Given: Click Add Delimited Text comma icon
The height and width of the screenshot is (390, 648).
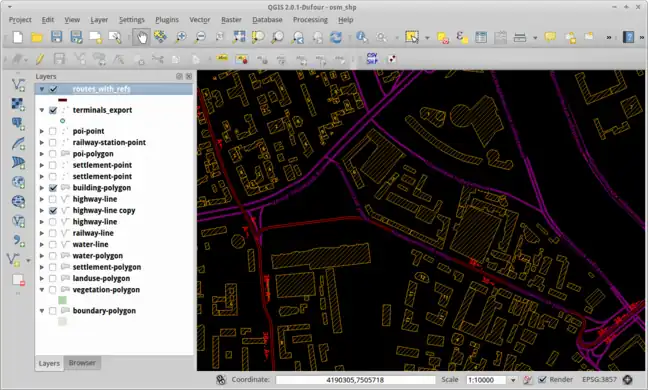Looking at the screenshot, I should pyautogui.click(x=18, y=240).
